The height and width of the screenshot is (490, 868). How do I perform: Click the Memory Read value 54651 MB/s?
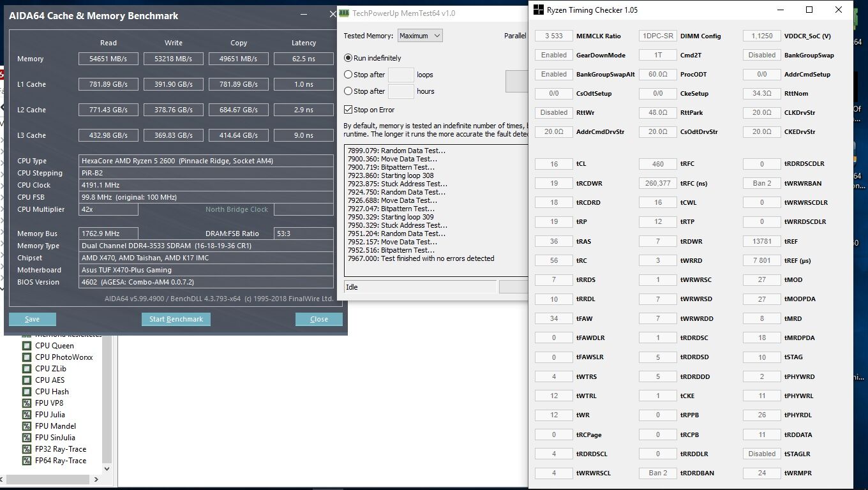point(108,59)
